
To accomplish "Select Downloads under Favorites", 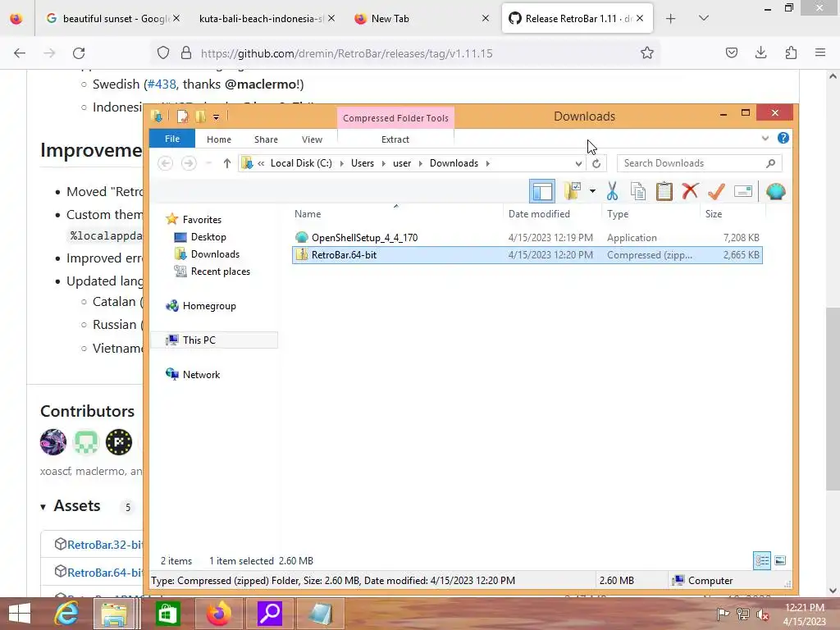I will (215, 254).
